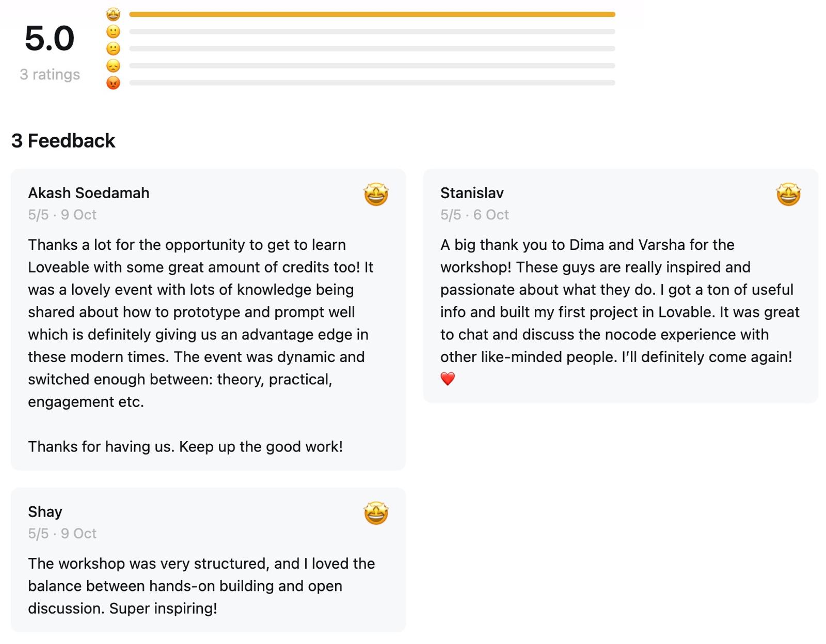Click the 5.0 average rating score
Image resolution: width=826 pixels, height=644 pixels.
click(x=50, y=39)
